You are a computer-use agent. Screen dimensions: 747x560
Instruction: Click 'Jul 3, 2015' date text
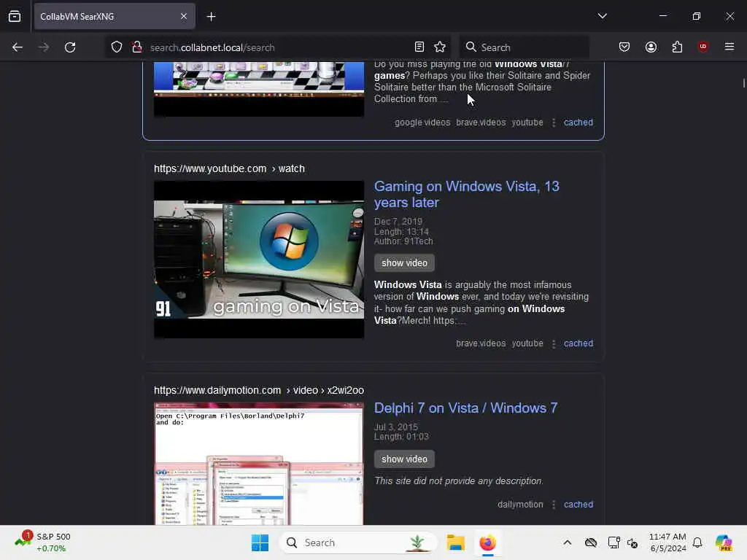coord(396,427)
